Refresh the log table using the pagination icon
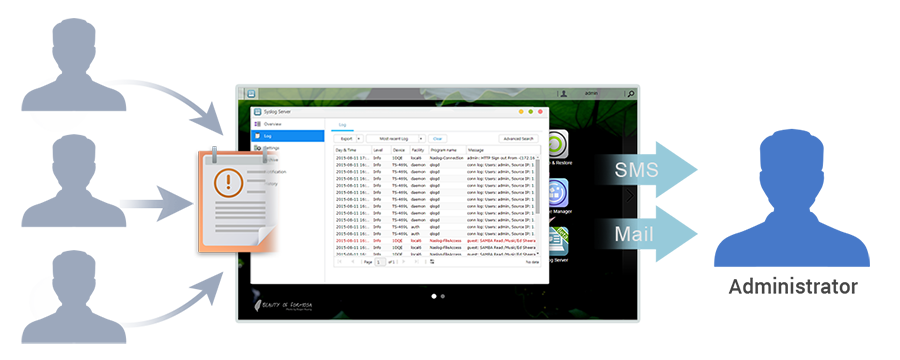900x360 pixels. pyautogui.click(x=432, y=261)
